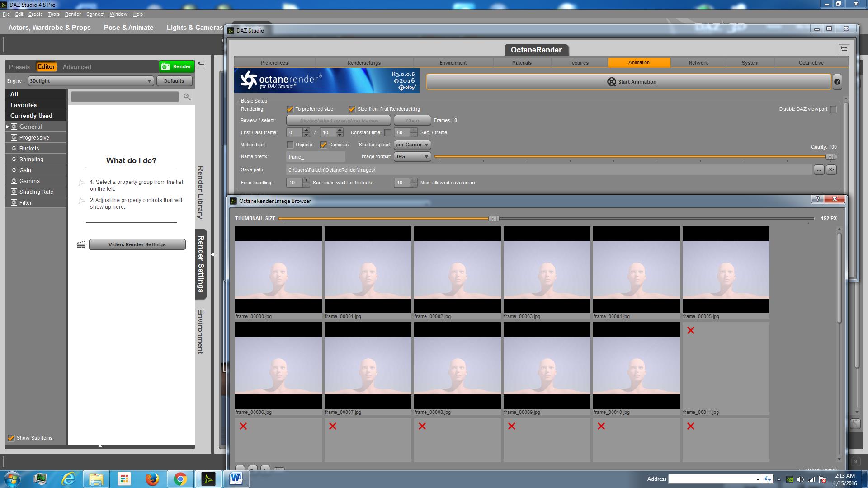Click the green Render camera button

[177, 66]
